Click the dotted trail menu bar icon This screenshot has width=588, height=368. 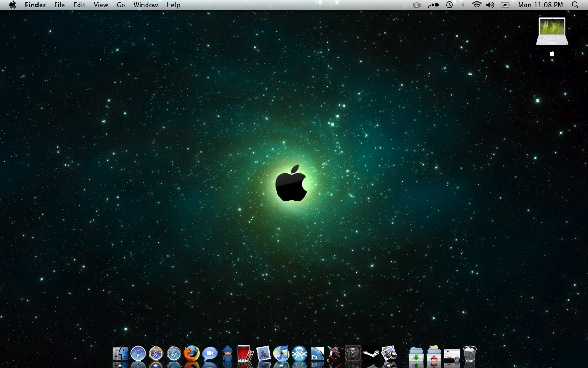click(x=433, y=5)
